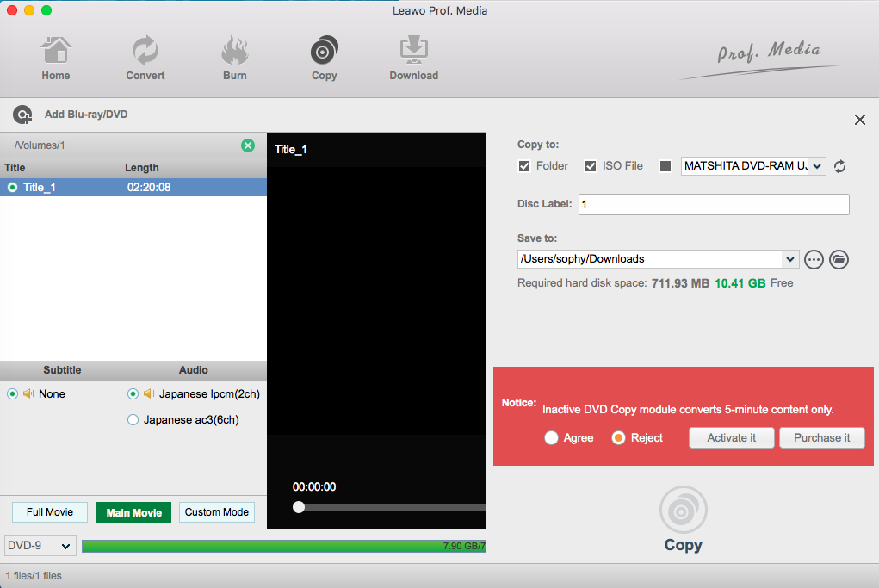
Task: Switch to Custom Mode
Action: click(x=216, y=512)
